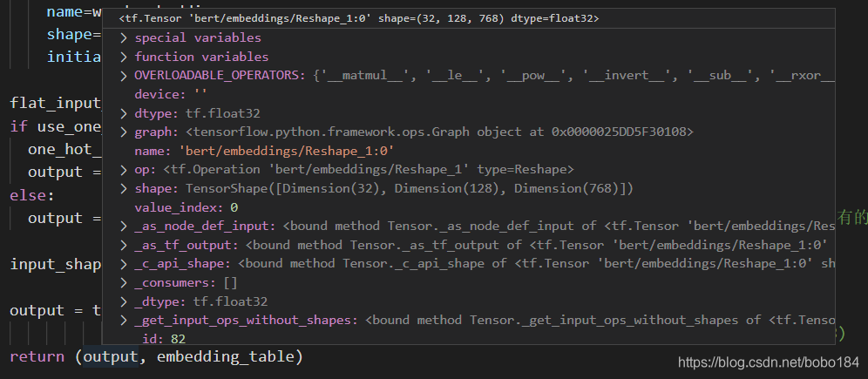Screen dimensions: 868x379
Task: Click the name: 'bert/embeddings/Reshape_1:0' row
Action: 469,151
